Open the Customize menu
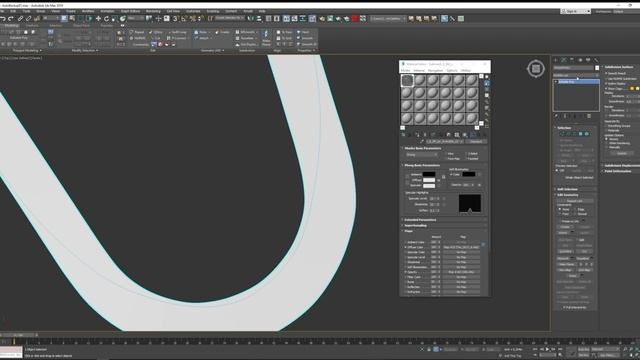 (193, 11)
